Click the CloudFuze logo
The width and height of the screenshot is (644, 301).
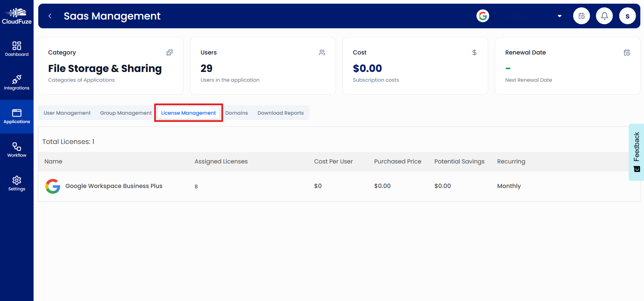point(17,16)
